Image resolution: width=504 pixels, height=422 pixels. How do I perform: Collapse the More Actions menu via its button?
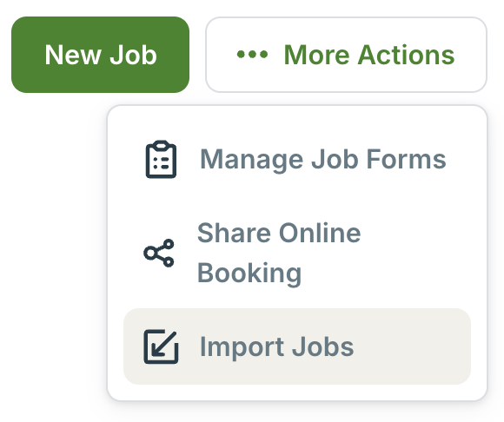(346, 55)
